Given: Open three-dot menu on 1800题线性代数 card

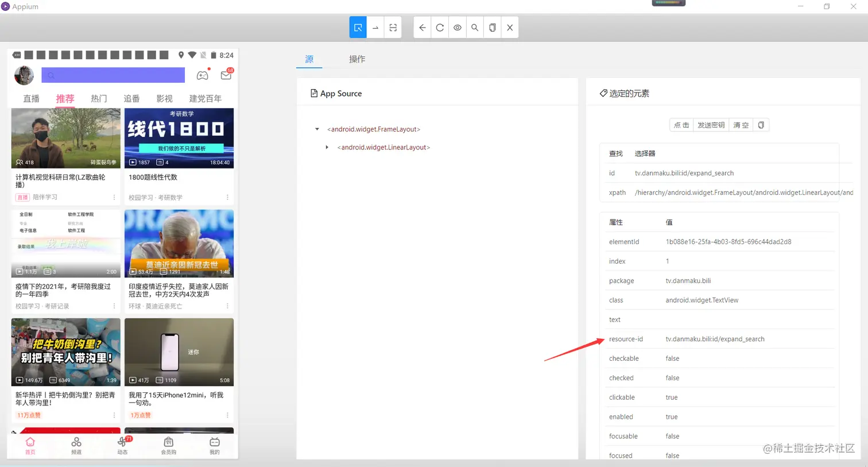Looking at the screenshot, I should (227, 197).
